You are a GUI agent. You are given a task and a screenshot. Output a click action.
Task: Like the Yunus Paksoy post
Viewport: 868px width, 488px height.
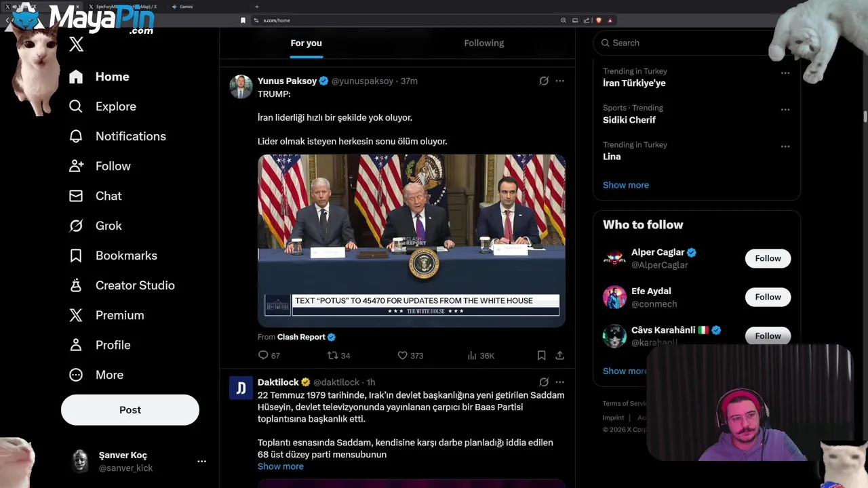[402, 355]
